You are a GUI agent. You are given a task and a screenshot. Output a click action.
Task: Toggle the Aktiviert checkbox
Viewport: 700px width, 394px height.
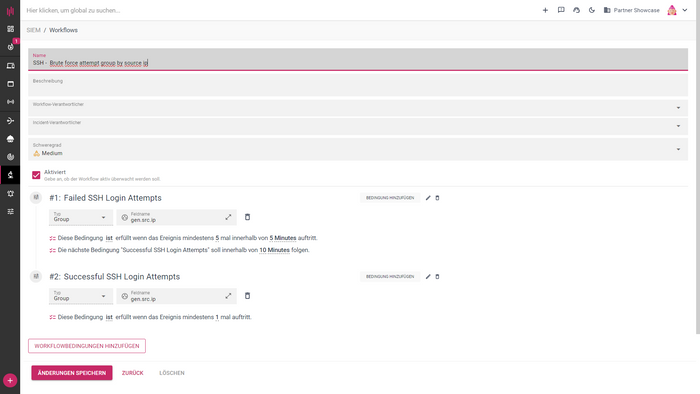coord(36,175)
